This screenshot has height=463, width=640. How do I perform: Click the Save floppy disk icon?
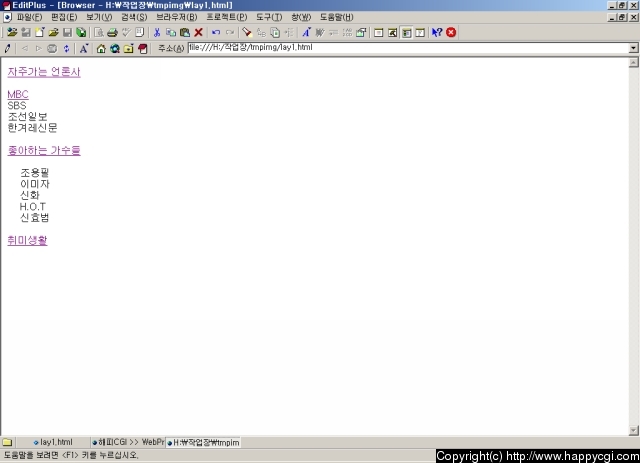click(x=67, y=32)
